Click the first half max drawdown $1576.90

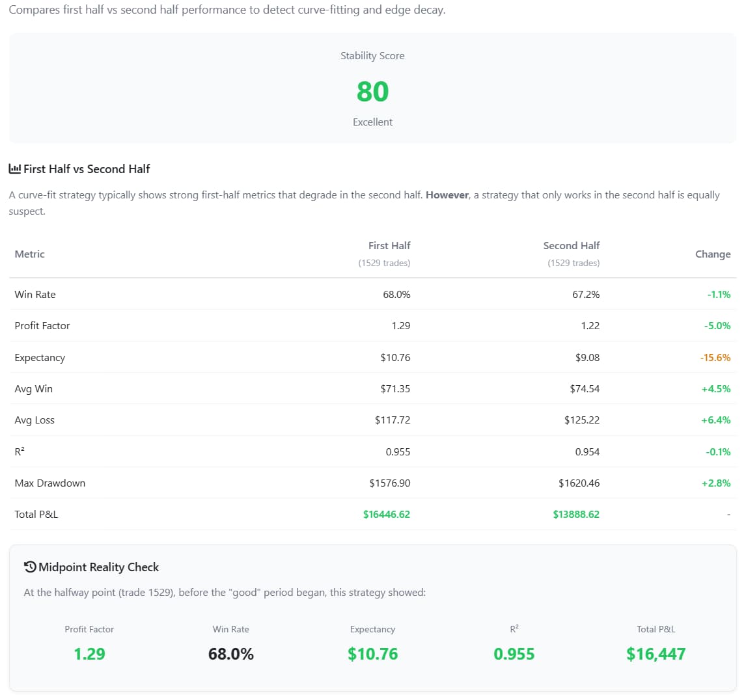[390, 483]
